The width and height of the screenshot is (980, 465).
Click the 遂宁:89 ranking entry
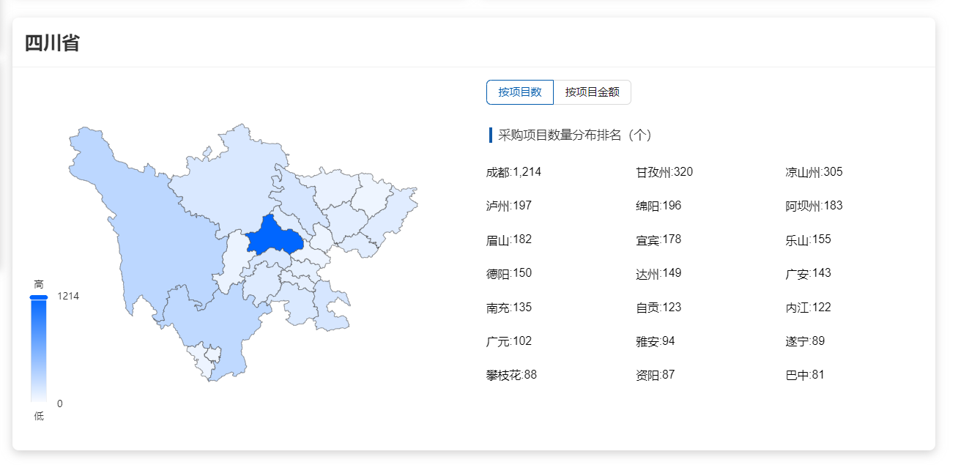tap(805, 341)
